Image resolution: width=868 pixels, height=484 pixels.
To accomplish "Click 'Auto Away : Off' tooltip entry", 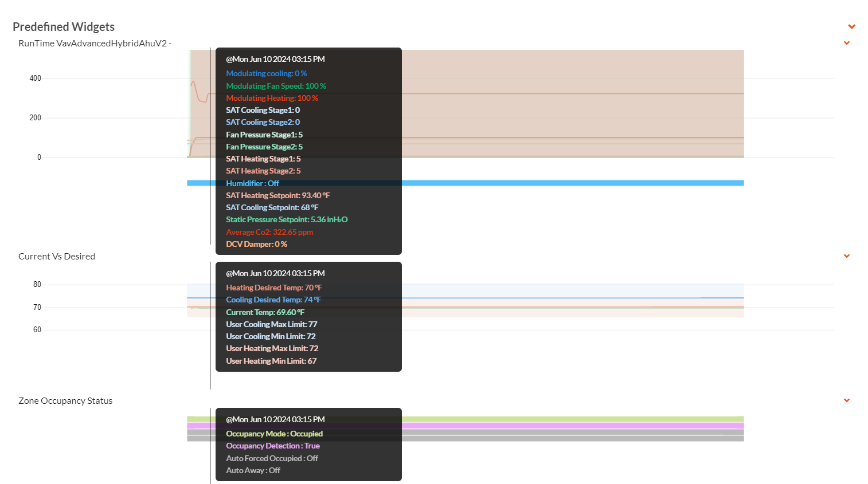I will coord(253,470).
